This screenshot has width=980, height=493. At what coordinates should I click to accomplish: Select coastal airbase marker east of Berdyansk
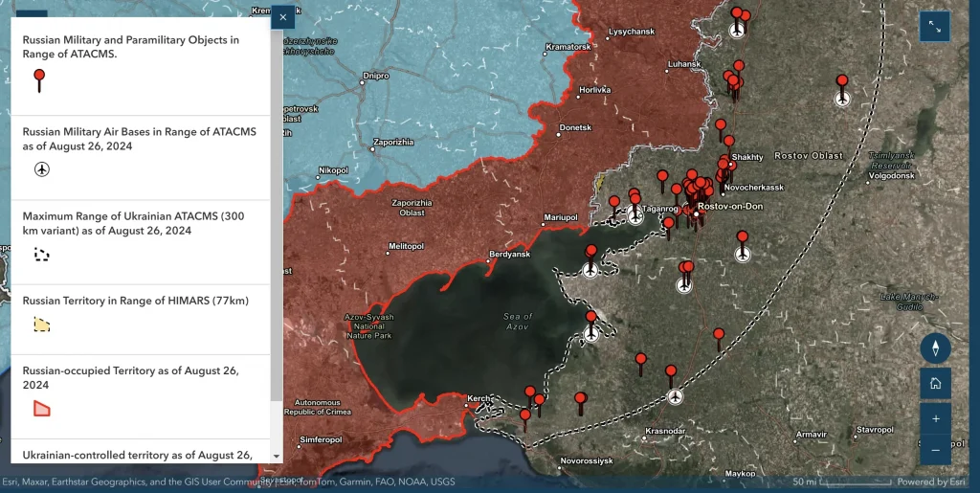coord(590,271)
